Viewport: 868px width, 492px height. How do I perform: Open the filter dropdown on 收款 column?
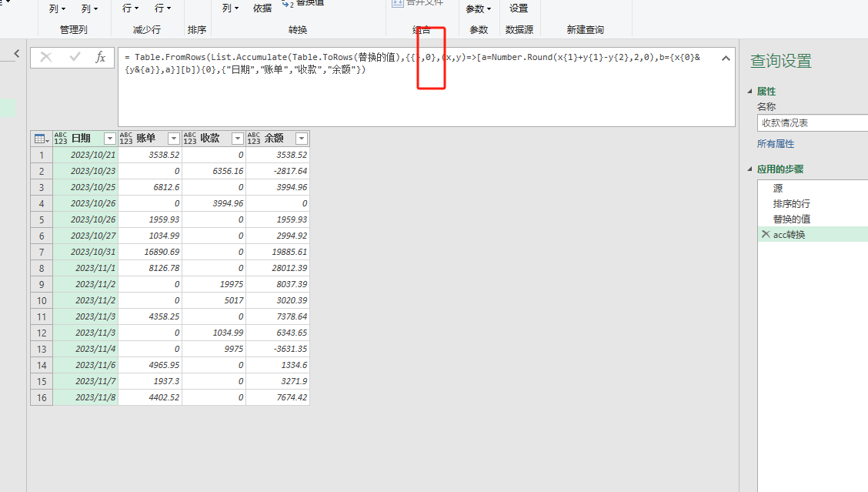[x=236, y=139]
